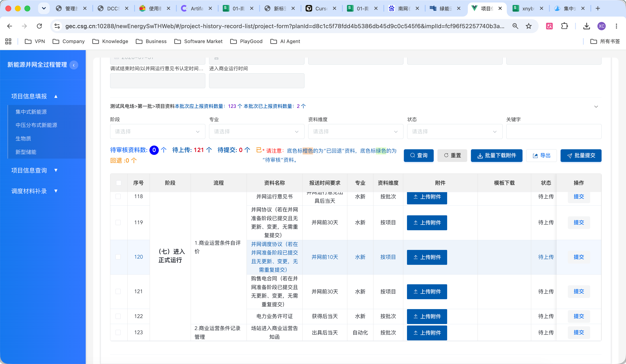
Task: Click the browser address bar URL
Action: pos(285,26)
